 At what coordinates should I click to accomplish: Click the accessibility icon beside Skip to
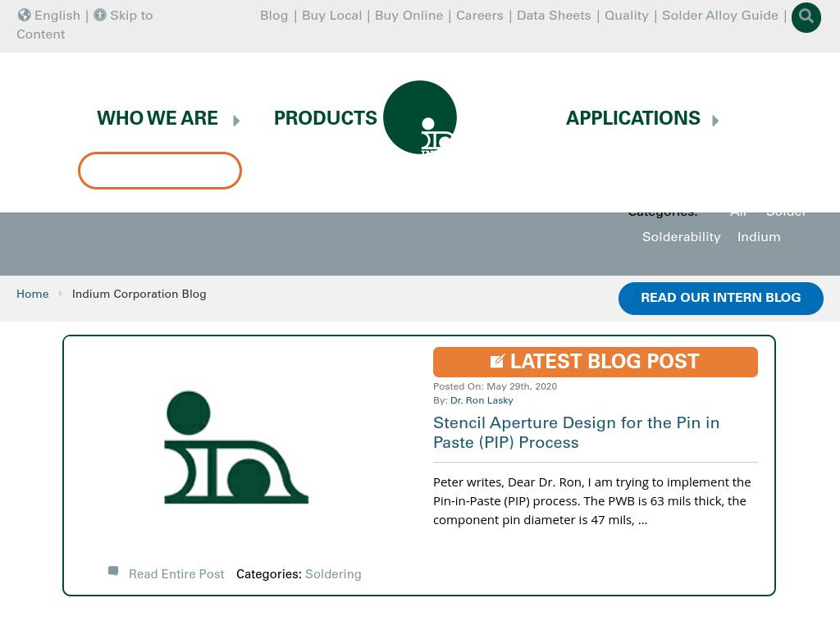click(x=100, y=15)
